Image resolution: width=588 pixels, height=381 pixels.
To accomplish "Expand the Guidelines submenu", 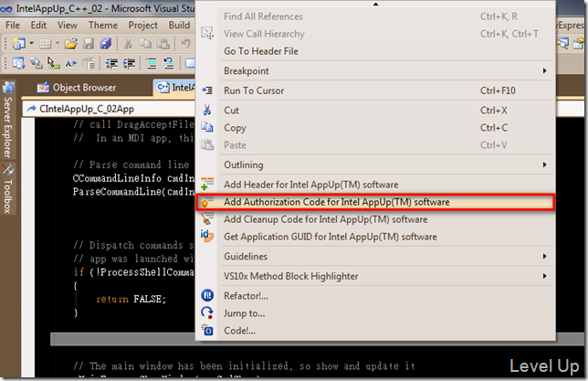I will pos(375,257).
